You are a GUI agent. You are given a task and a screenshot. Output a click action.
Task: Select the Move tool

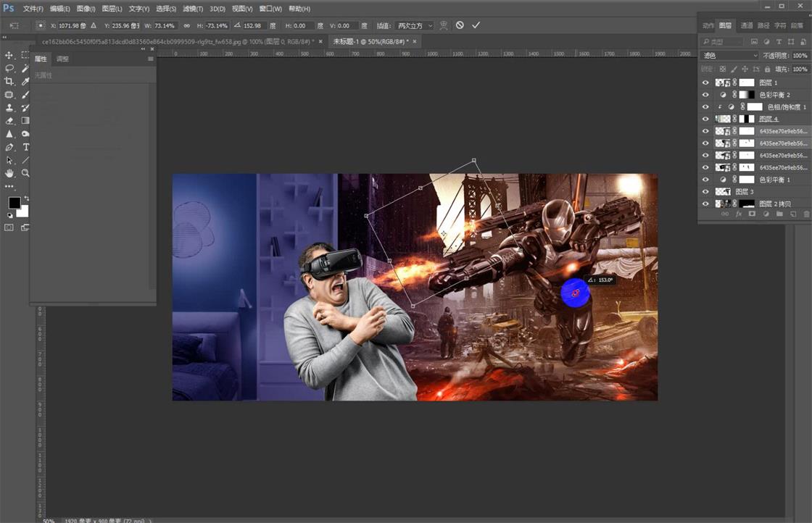[x=9, y=54]
